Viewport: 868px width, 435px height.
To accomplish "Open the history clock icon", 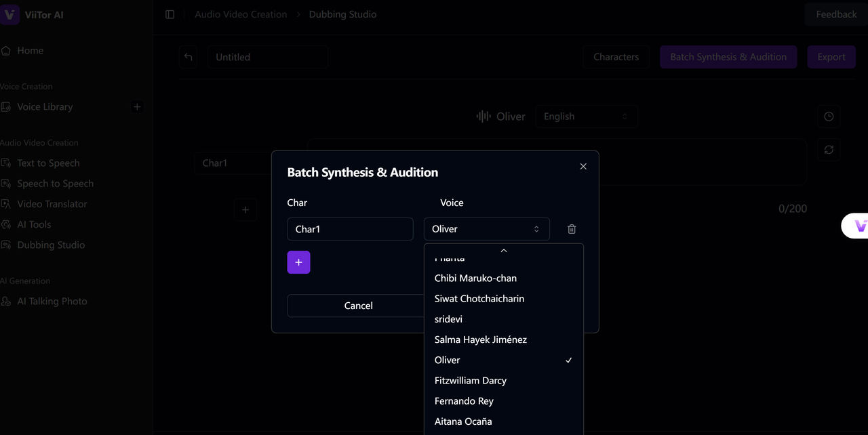I will 829,117.
